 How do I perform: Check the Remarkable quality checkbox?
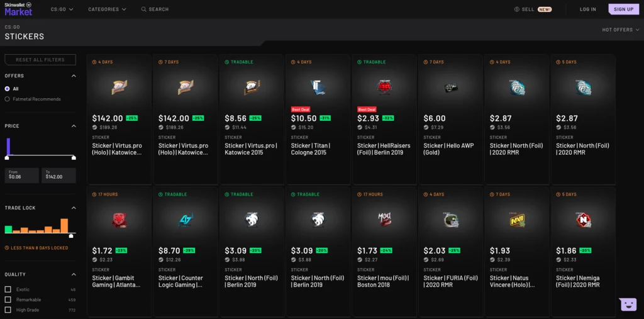[x=8, y=299]
